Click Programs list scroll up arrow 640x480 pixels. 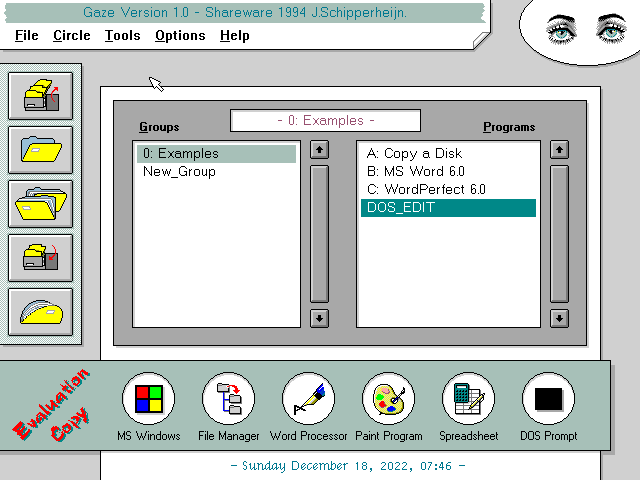559,150
